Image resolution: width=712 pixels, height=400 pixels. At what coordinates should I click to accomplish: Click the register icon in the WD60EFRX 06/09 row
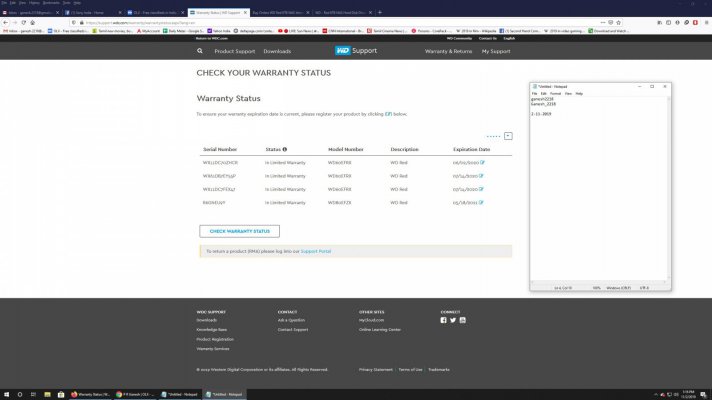(482, 163)
